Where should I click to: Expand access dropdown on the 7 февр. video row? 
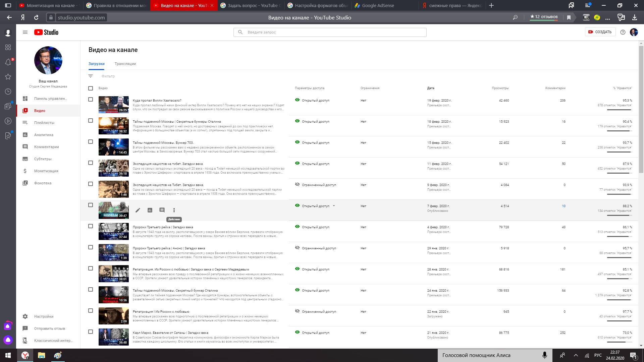pos(334,206)
